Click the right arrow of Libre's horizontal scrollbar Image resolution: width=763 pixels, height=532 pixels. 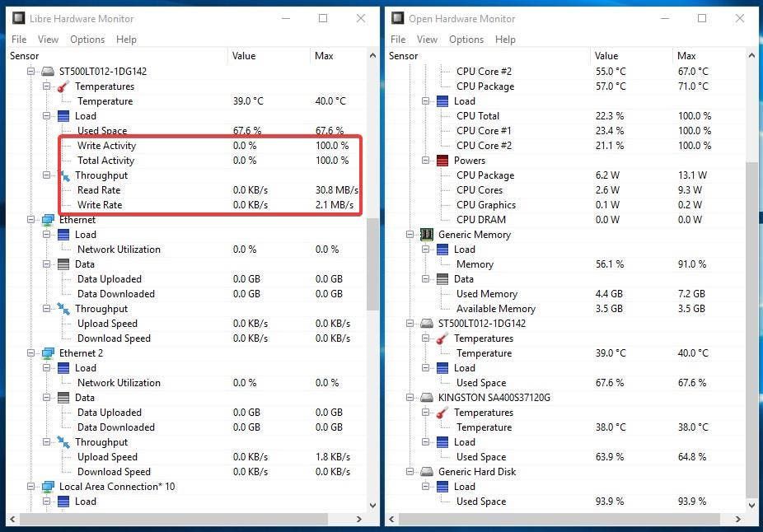point(359,519)
